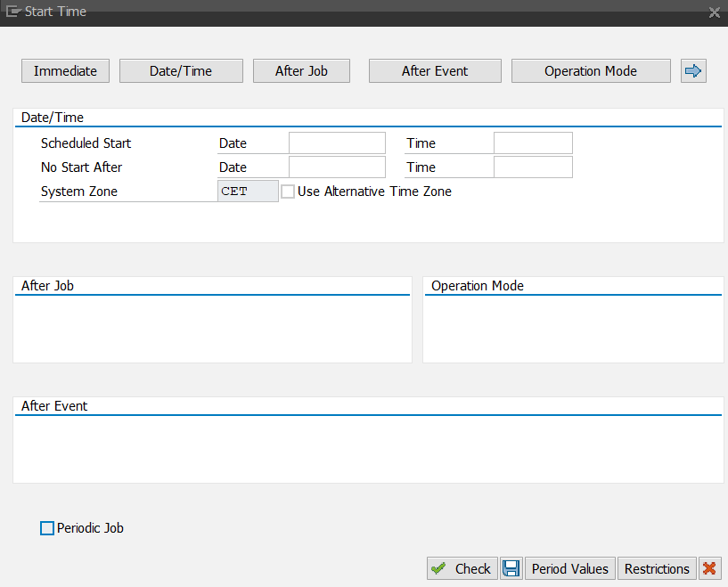Viewport: 728px width, 587px height.
Task: Select the Immediate start option
Action: (x=65, y=70)
